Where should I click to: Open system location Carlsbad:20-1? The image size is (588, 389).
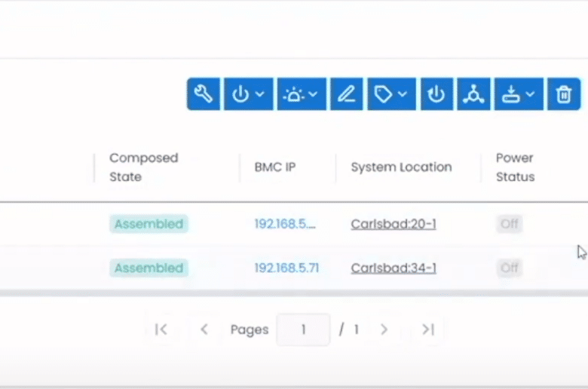coord(394,224)
